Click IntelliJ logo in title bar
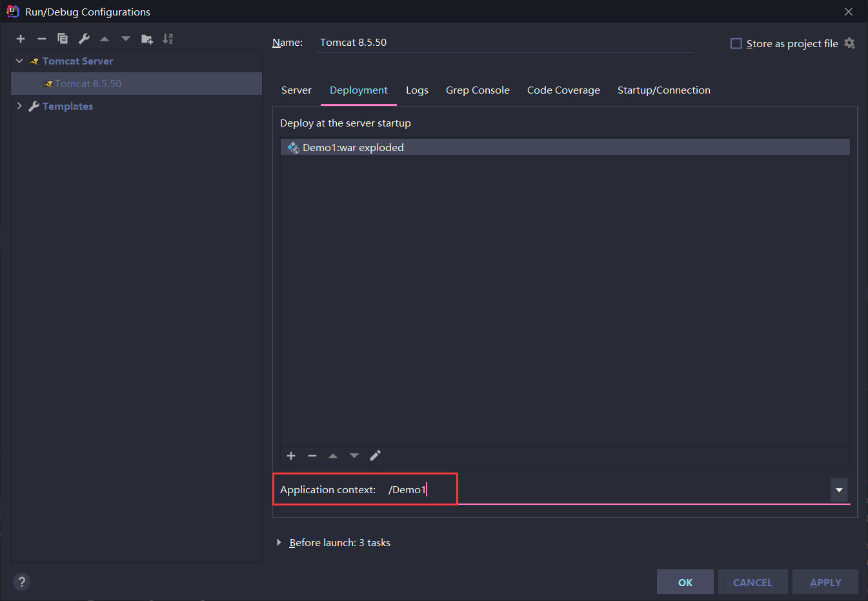Viewport: 868px width, 601px height. tap(13, 12)
